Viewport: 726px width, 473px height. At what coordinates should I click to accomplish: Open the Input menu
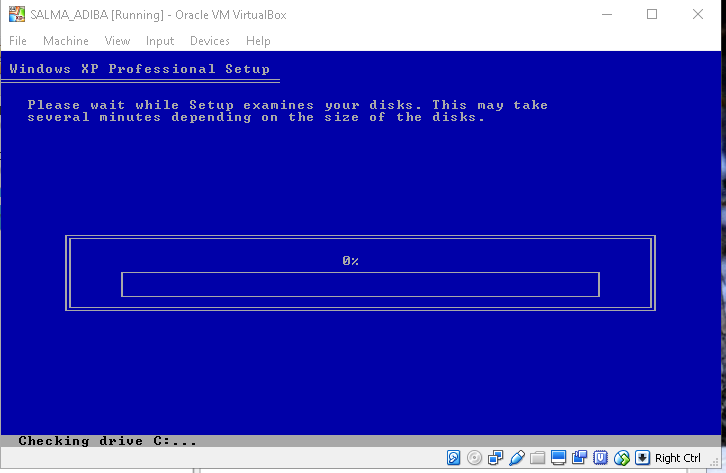pos(160,41)
